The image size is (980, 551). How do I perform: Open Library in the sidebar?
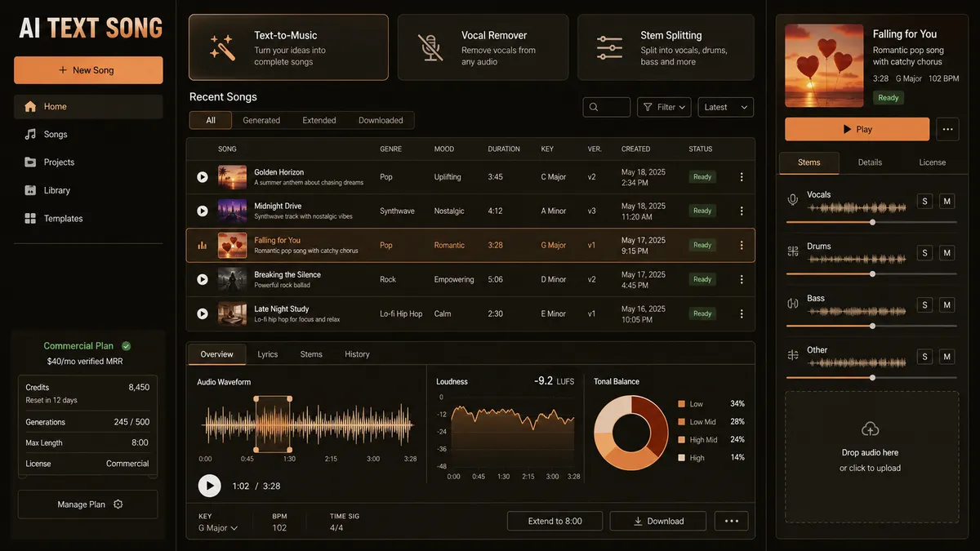coord(88,190)
